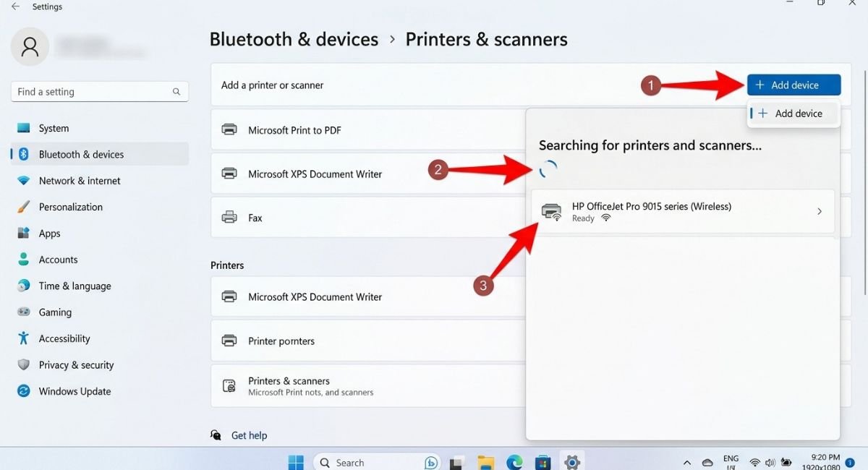Screen dimensions: 868x470
Task: Go back using the Settings back arrow
Action: click(15, 7)
